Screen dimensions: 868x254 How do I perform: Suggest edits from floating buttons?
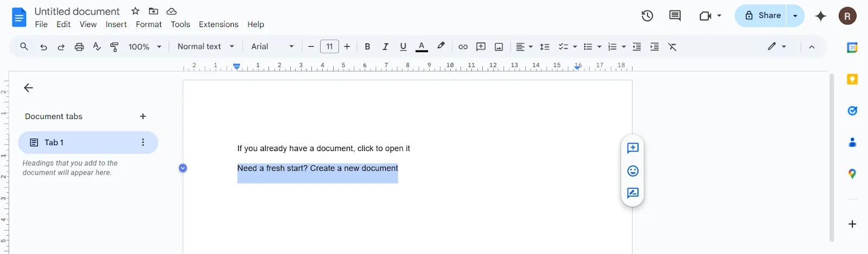point(633,193)
